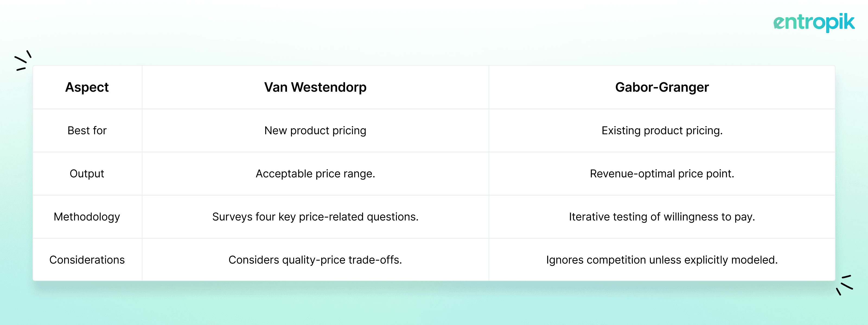Select Iterative testing of willingness to pay

[662, 217]
